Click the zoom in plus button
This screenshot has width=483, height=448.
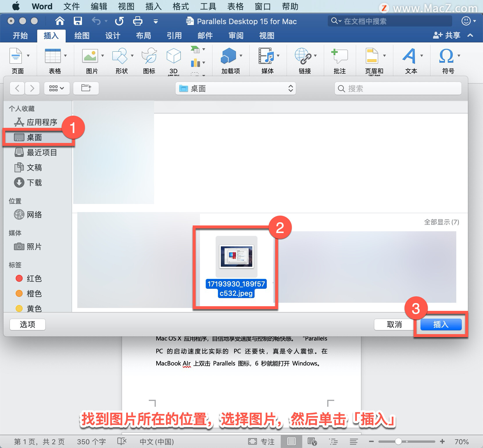442,442
